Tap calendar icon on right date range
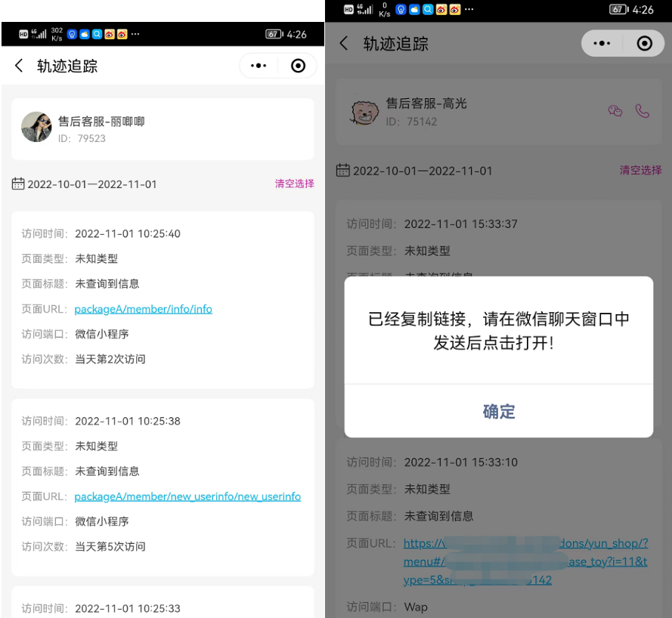This screenshot has height=618, width=672. click(x=342, y=171)
